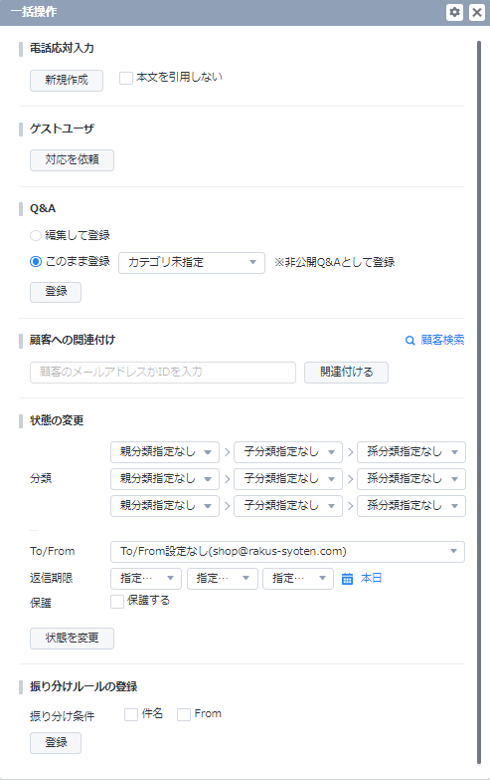Image resolution: width=490 pixels, height=780 pixels.
Task: Expand the first 親分類指定なし dropdown
Action: click(165, 452)
